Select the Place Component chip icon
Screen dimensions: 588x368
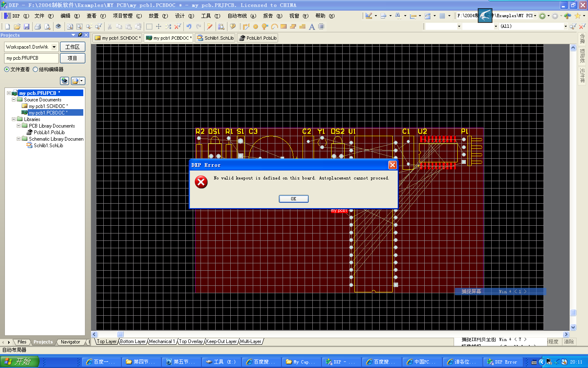pos(321,27)
